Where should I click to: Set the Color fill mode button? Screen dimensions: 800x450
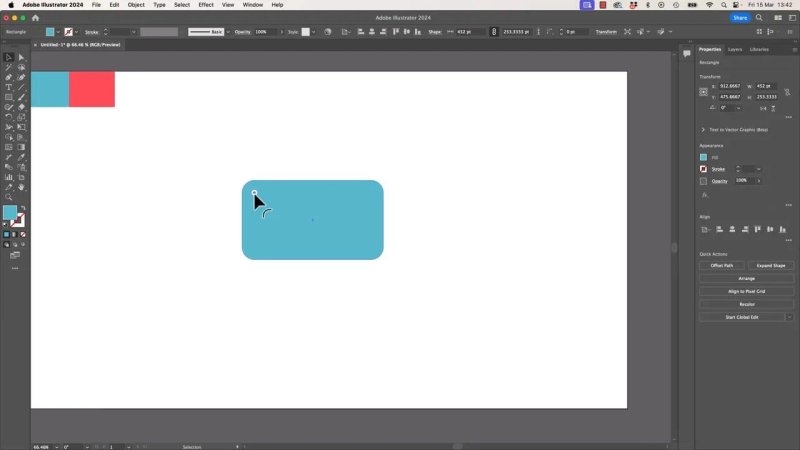pos(7,235)
